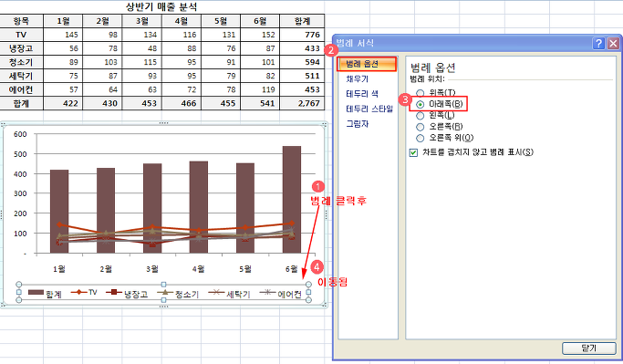Click the TV total cell 776
The image size is (623, 364).
[x=302, y=35]
